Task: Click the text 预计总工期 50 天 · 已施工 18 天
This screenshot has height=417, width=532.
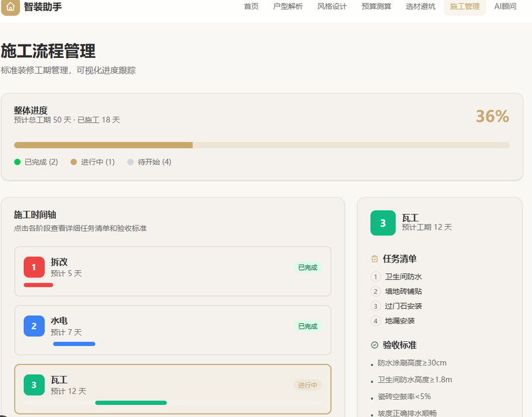Action: click(67, 120)
